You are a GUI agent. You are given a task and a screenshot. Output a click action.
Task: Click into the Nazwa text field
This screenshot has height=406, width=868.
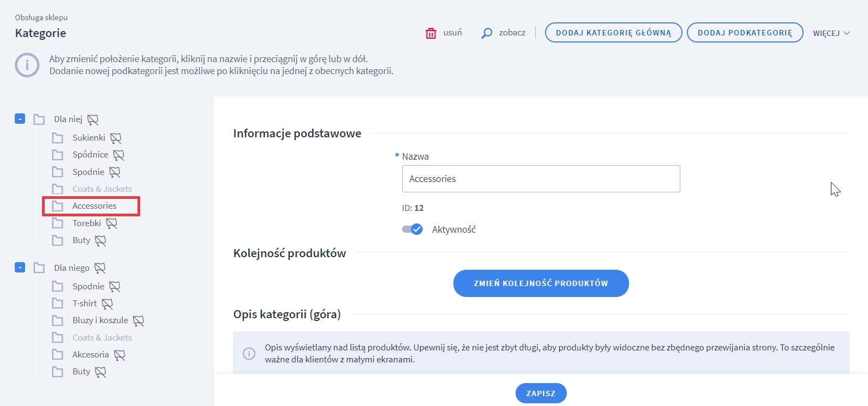tap(541, 179)
